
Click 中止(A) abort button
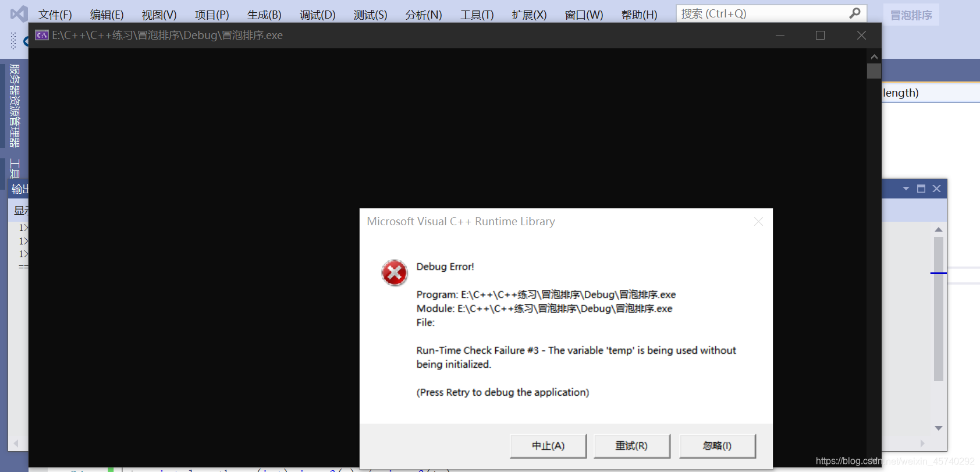click(548, 446)
